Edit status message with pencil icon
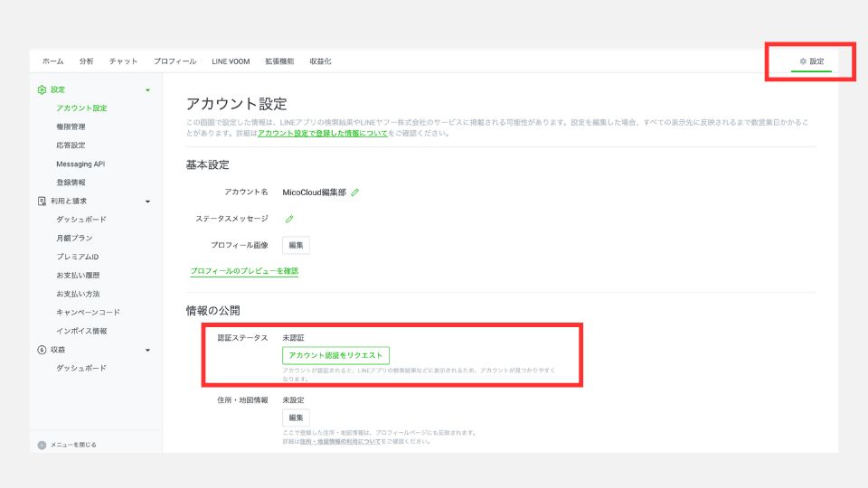This screenshot has width=868, height=488. [x=289, y=219]
